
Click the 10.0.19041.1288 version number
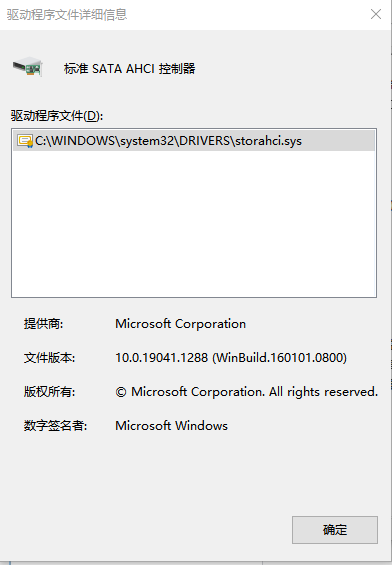click(161, 358)
